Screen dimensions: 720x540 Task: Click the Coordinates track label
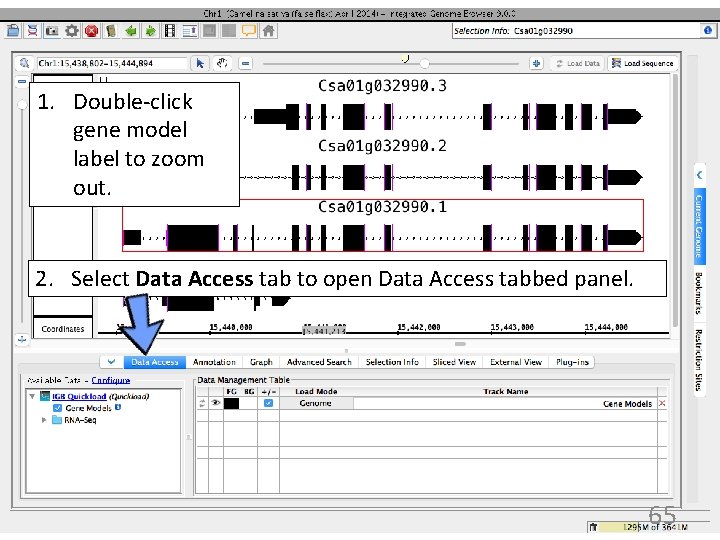[63, 329]
